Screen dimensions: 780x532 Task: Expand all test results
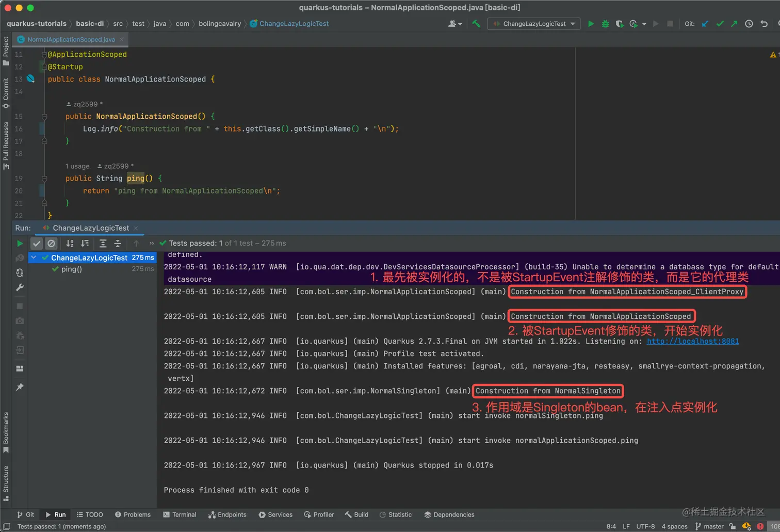click(x=103, y=244)
